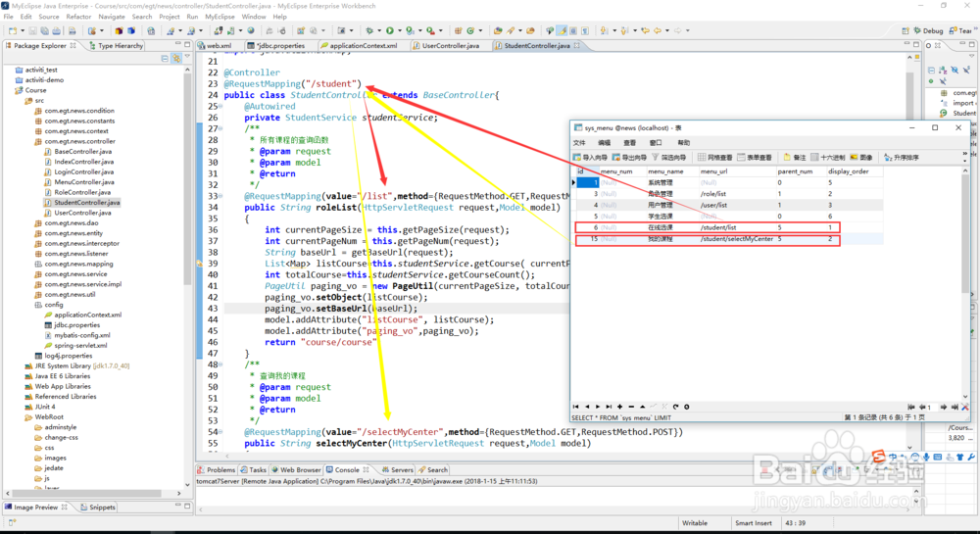Click Collapse All in Package Explorer
Screen dimensions: 980x534
(165, 58)
